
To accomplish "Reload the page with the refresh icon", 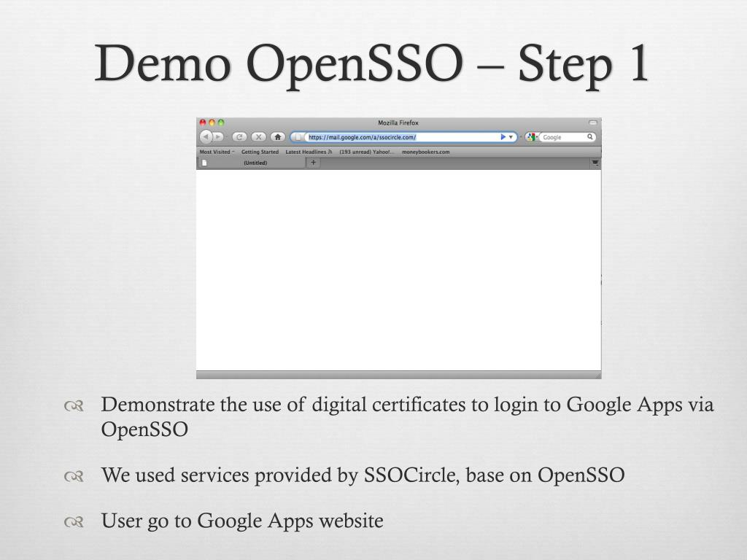I will pyautogui.click(x=239, y=137).
